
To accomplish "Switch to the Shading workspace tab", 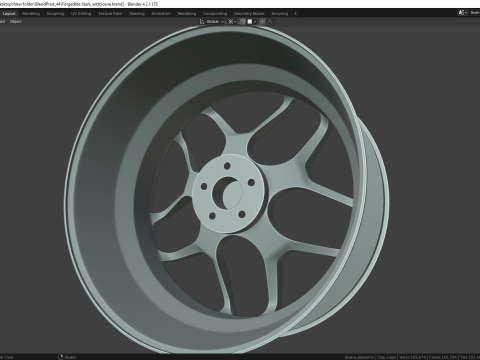I will pos(137,14).
